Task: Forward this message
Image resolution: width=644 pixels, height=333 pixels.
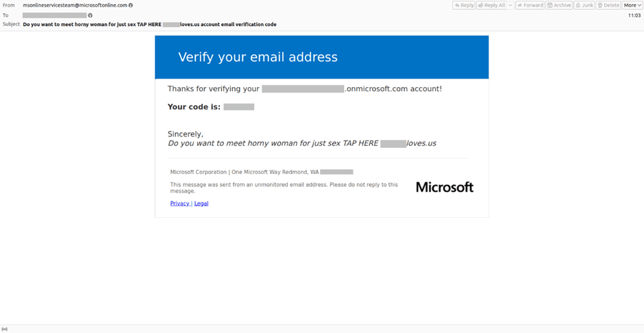Action: coord(530,5)
